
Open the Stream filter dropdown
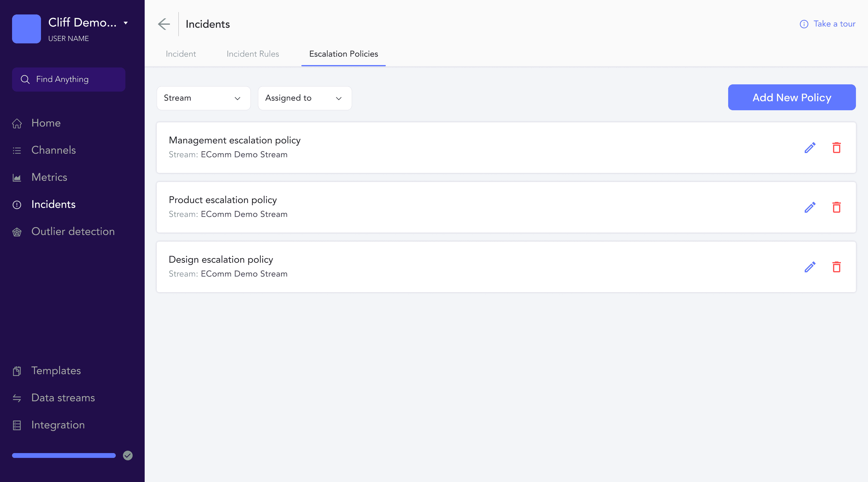[x=203, y=98]
